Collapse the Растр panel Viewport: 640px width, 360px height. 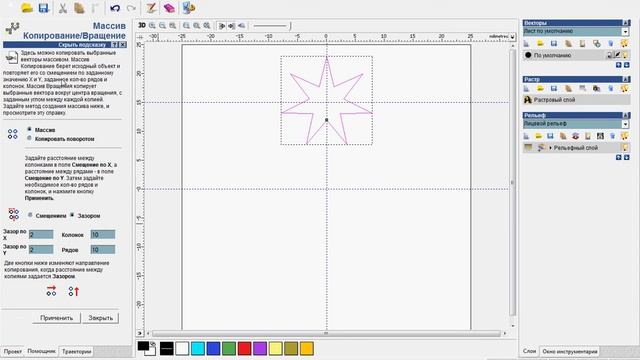coord(625,79)
